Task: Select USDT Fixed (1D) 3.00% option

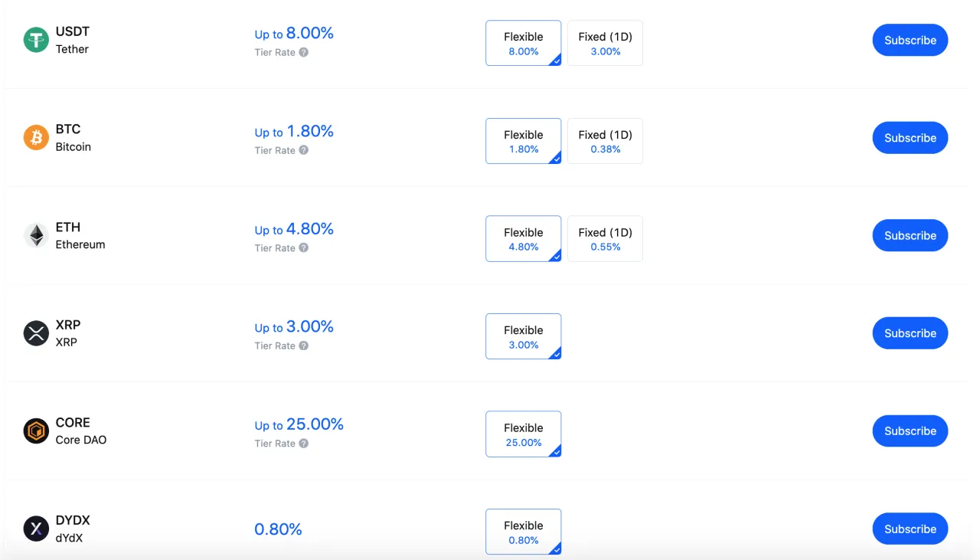Action: coord(605,43)
